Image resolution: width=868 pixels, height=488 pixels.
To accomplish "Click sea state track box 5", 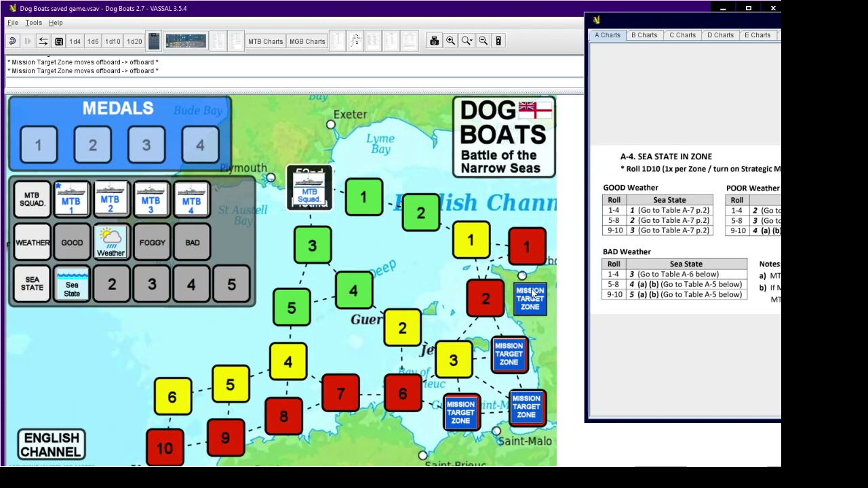I will (x=232, y=285).
